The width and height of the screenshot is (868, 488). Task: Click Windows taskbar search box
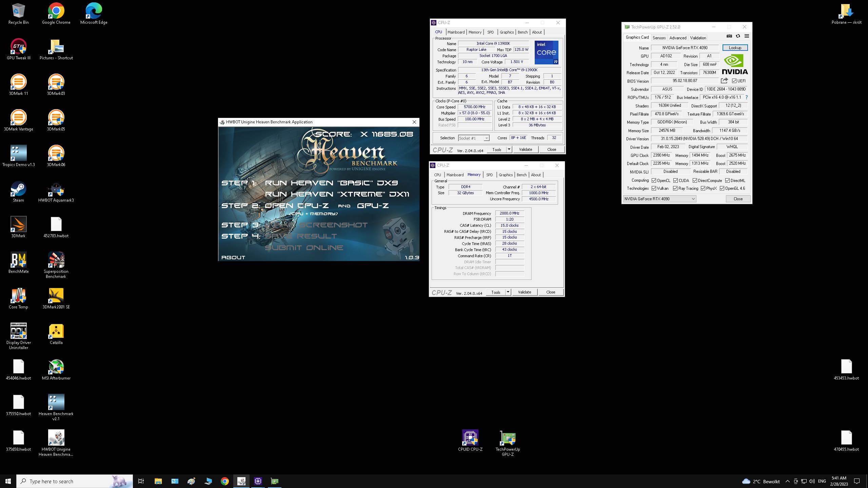[75, 481]
